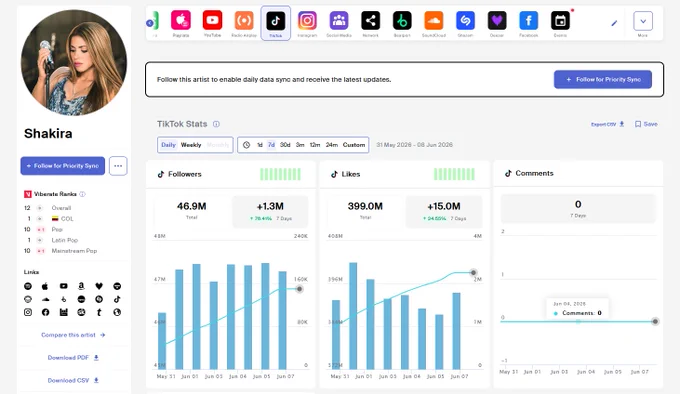Click the Save bookmark button
The width and height of the screenshot is (680, 394).
pos(646,124)
